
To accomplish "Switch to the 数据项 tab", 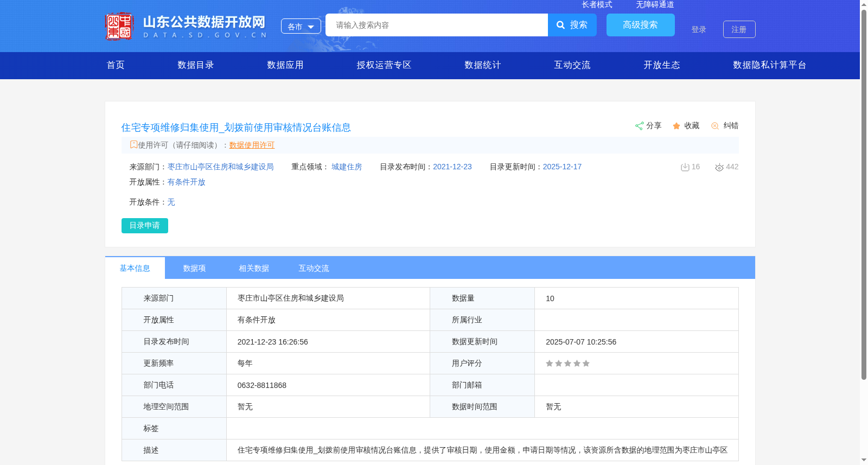I will click(194, 268).
